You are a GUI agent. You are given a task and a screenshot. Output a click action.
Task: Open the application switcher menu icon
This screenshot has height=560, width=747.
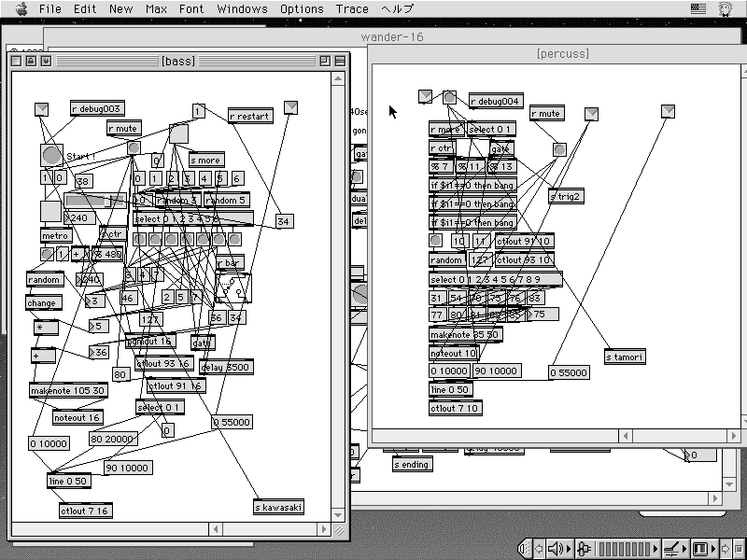coord(726,8)
